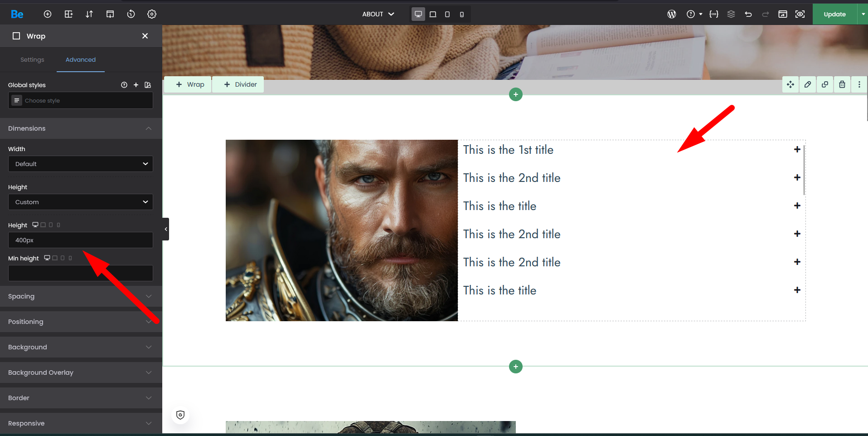Click the green Update button
This screenshot has height=436, width=868.
tap(834, 14)
